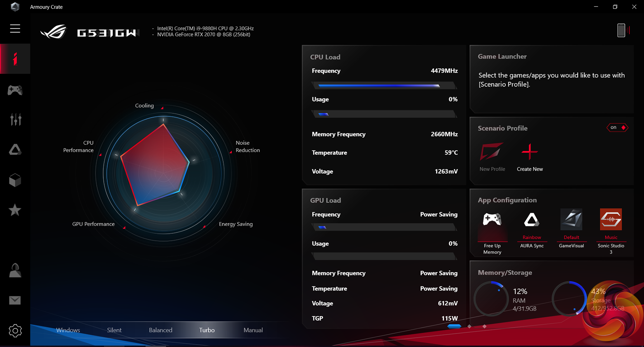The width and height of the screenshot is (644, 347).
Task: Click the Armoury Crate title bar icon
Action: tap(15, 7)
